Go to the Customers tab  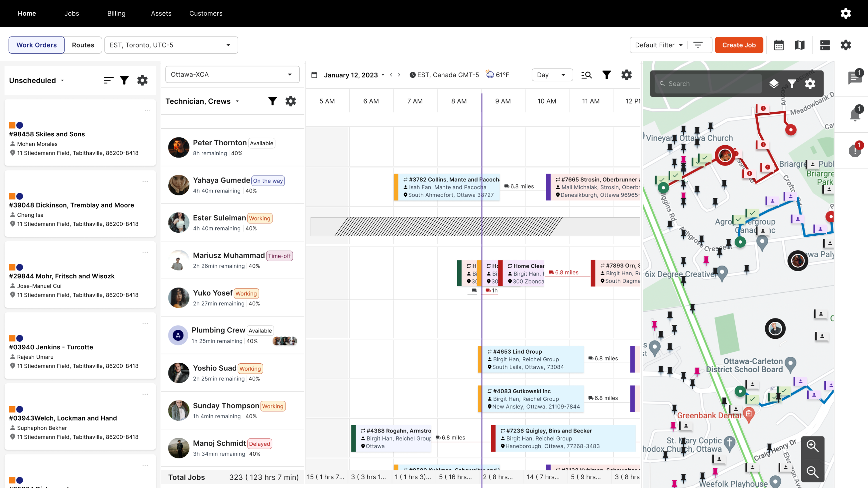[206, 14]
